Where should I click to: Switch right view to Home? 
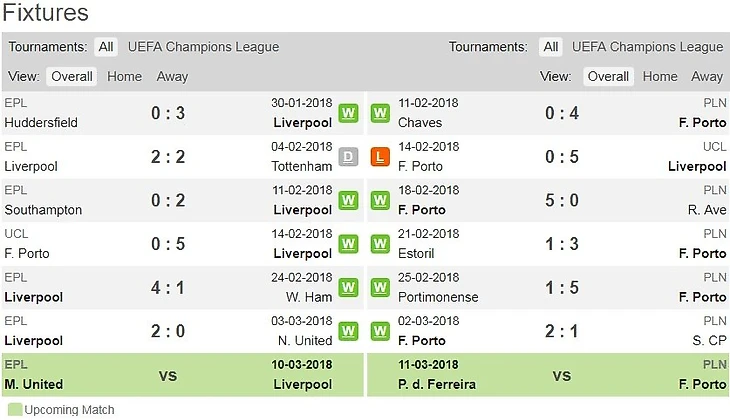tap(660, 76)
